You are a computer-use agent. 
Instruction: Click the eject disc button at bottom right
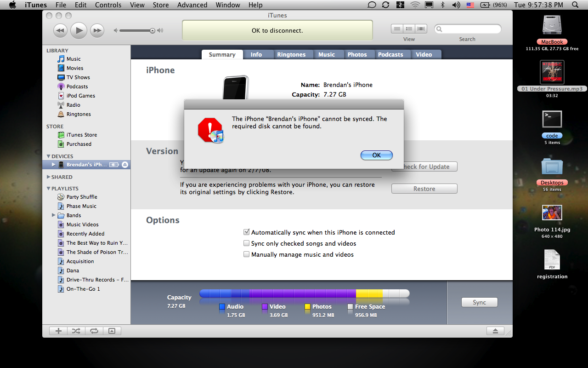click(x=495, y=331)
